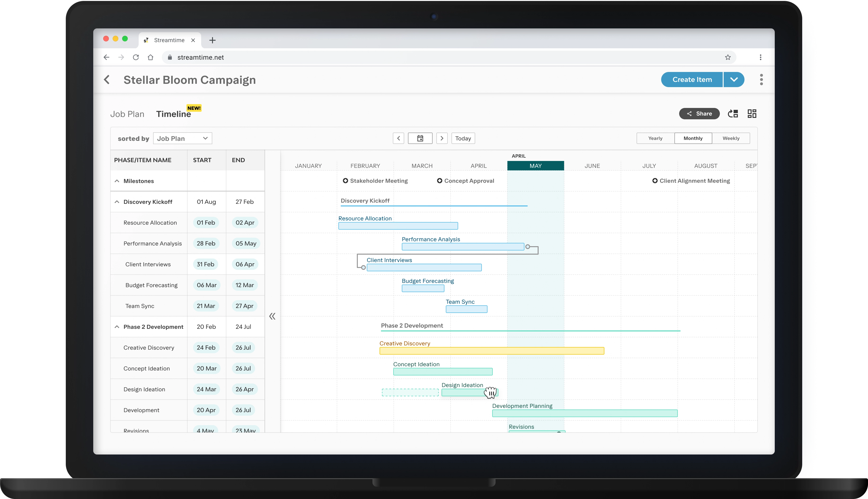The height and width of the screenshot is (499, 868).
Task: Expand the Create Item dropdown arrow
Action: click(734, 80)
